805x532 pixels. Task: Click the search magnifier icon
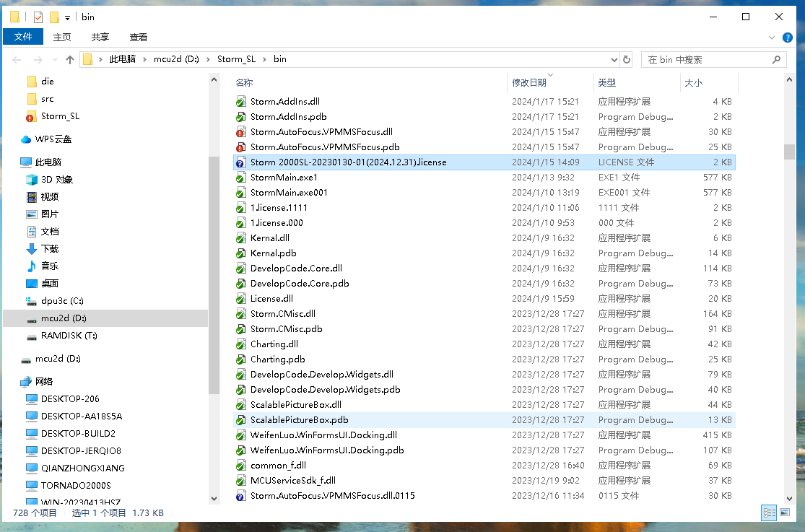pos(777,60)
